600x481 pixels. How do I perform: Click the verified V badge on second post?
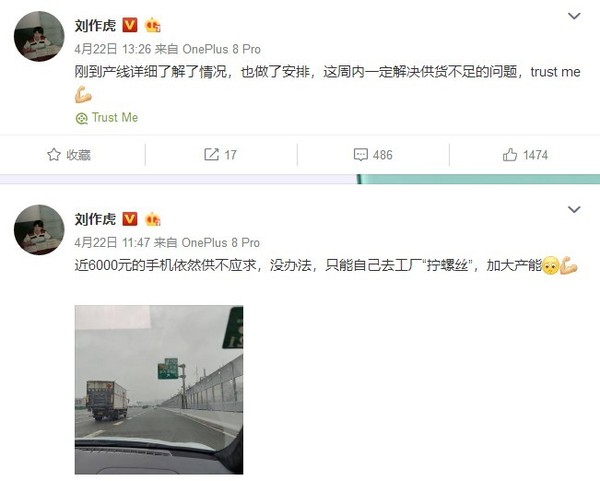[x=130, y=219]
